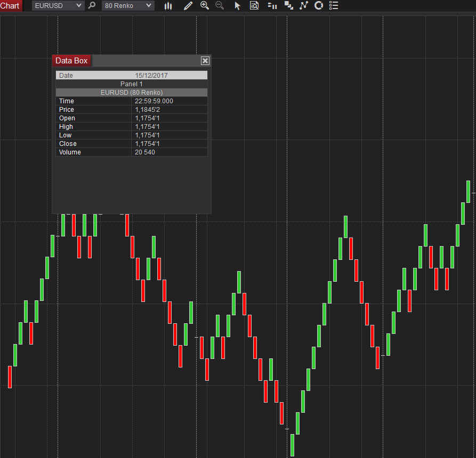The height and width of the screenshot is (458, 476).
Task: Click the Volume value 20 540
Action: pyautogui.click(x=145, y=152)
